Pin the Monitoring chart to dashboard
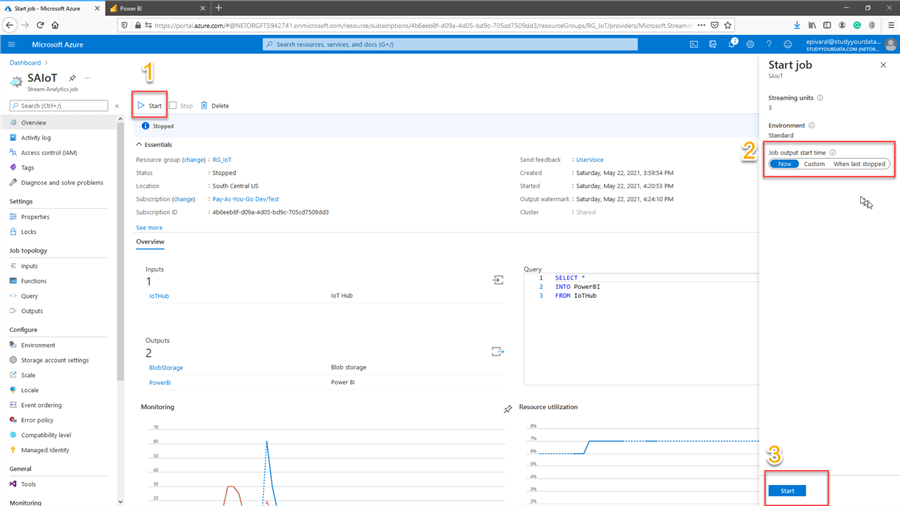900x506 pixels. (x=507, y=409)
